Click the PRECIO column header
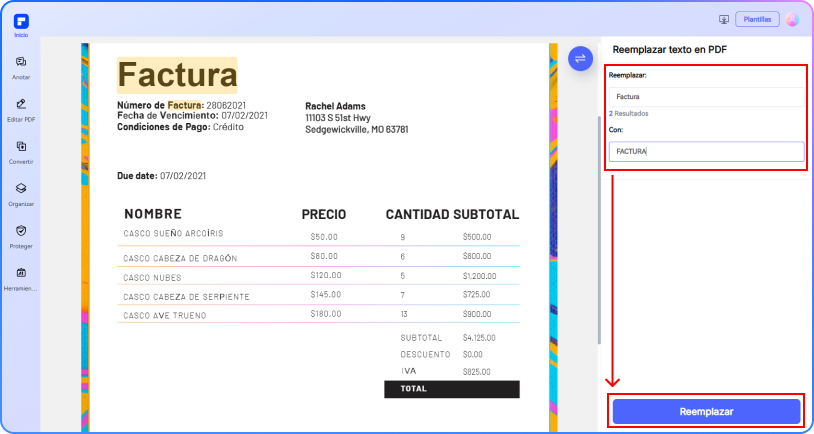 pyautogui.click(x=324, y=214)
